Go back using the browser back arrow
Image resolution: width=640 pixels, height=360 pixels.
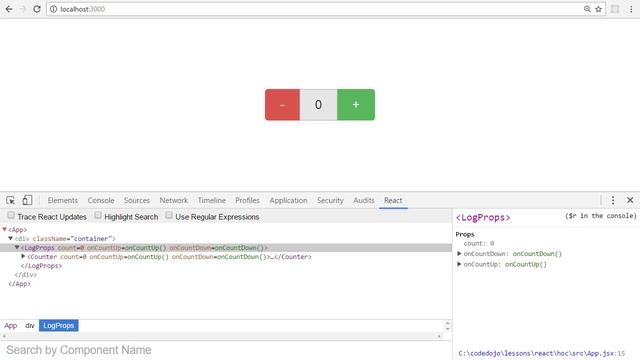pyautogui.click(x=9, y=9)
